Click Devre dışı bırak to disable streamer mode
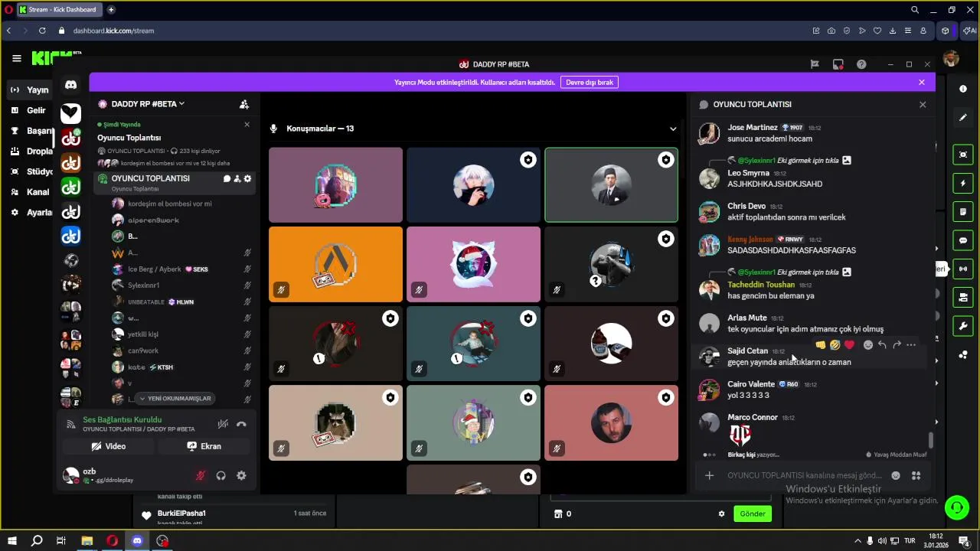This screenshot has width=980, height=551. pos(590,82)
